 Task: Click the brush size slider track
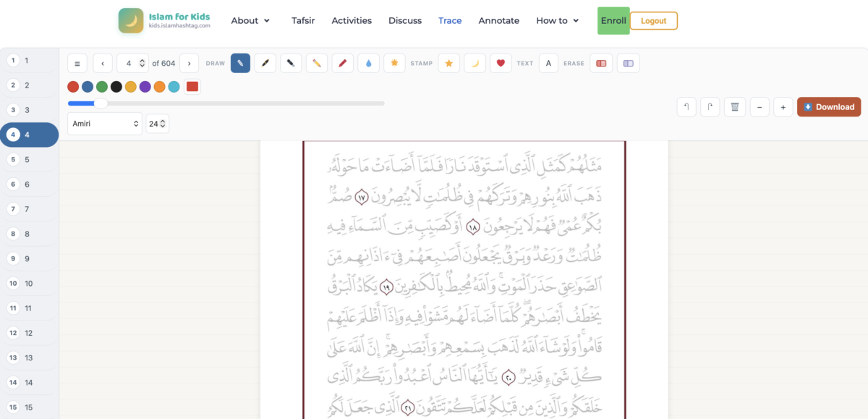click(x=226, y=103)
